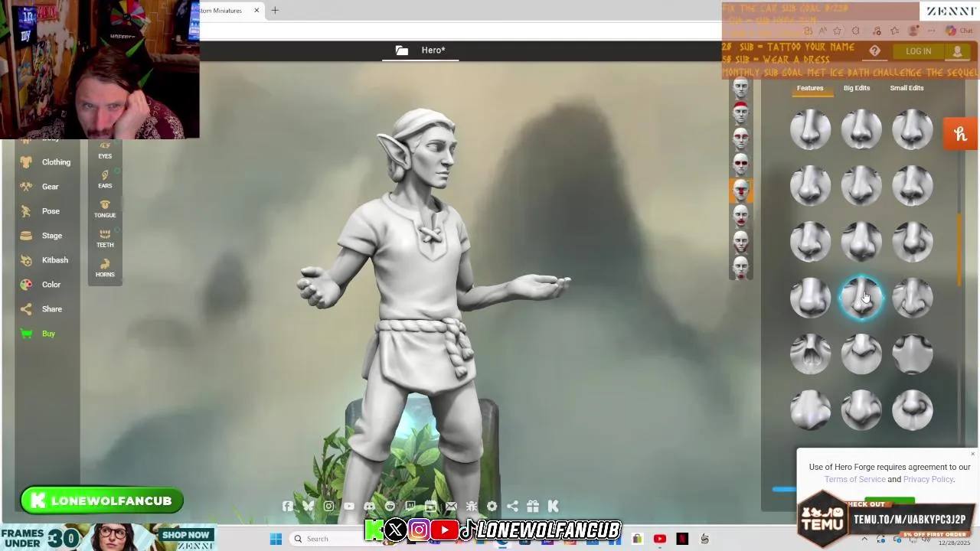Select the chin-highlighted face region thumbnail

click(x=740, y=268)
